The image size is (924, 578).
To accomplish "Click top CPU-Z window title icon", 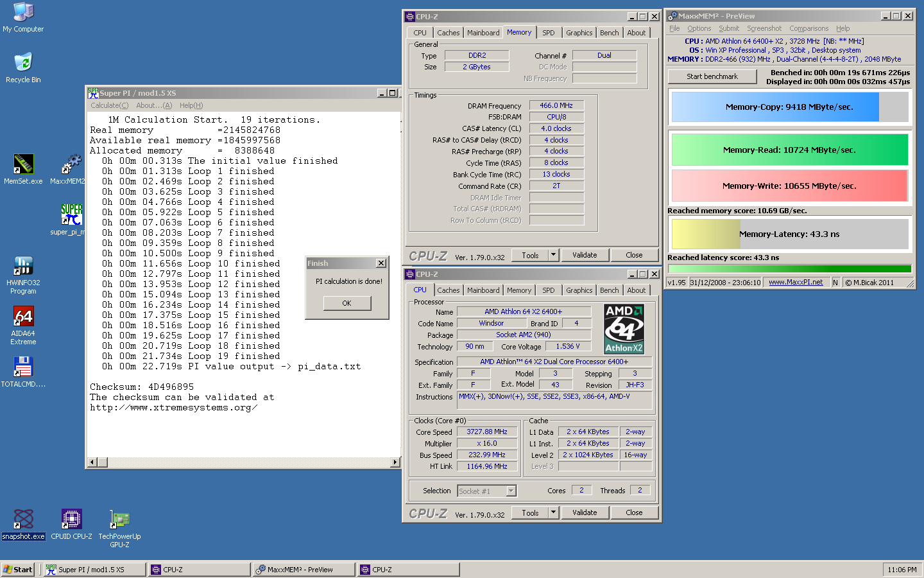I will [x=410, y=17].
